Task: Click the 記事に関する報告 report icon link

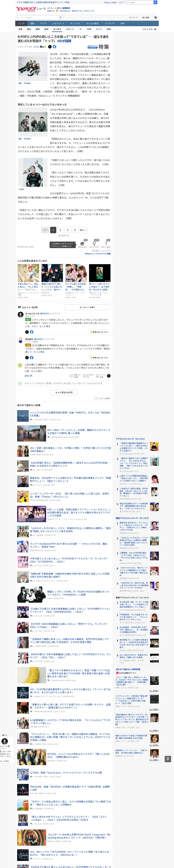Action: click(26, 247)
